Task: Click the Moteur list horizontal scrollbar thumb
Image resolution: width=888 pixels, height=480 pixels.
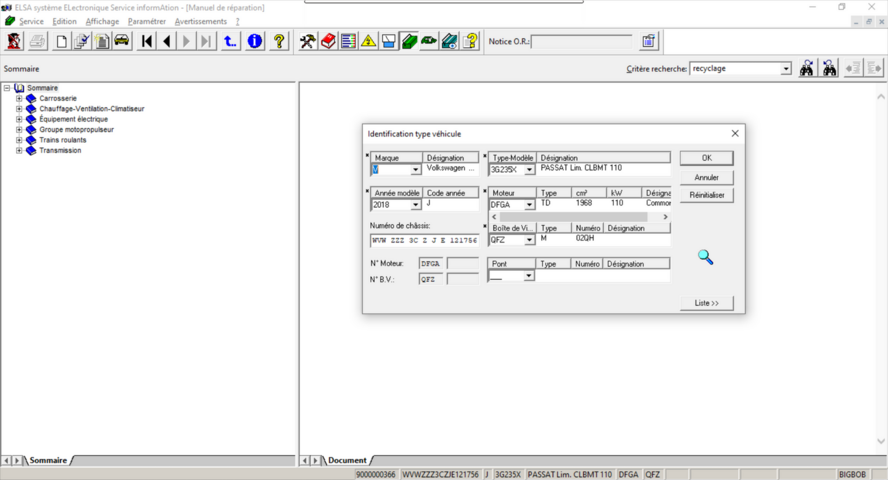Action: pos(573,217)
